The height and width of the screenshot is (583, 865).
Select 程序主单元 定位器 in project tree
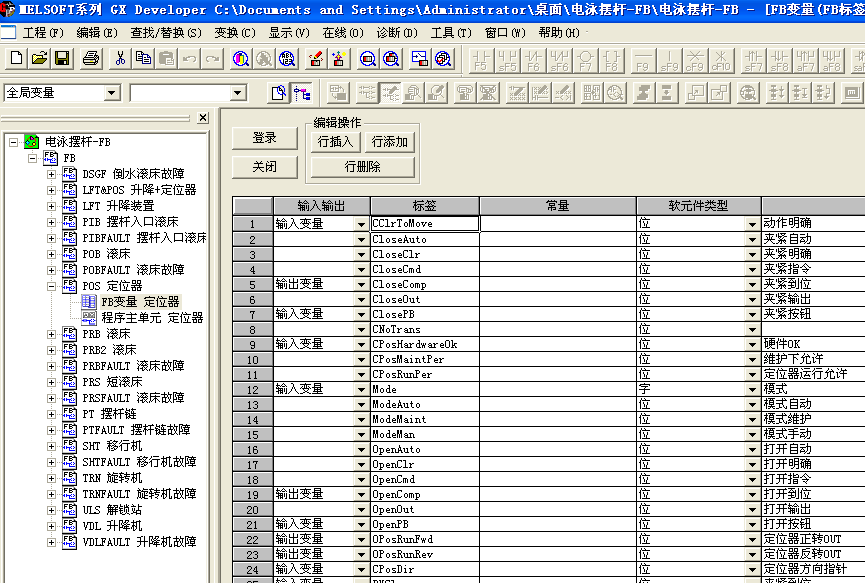tap(152, 318)
